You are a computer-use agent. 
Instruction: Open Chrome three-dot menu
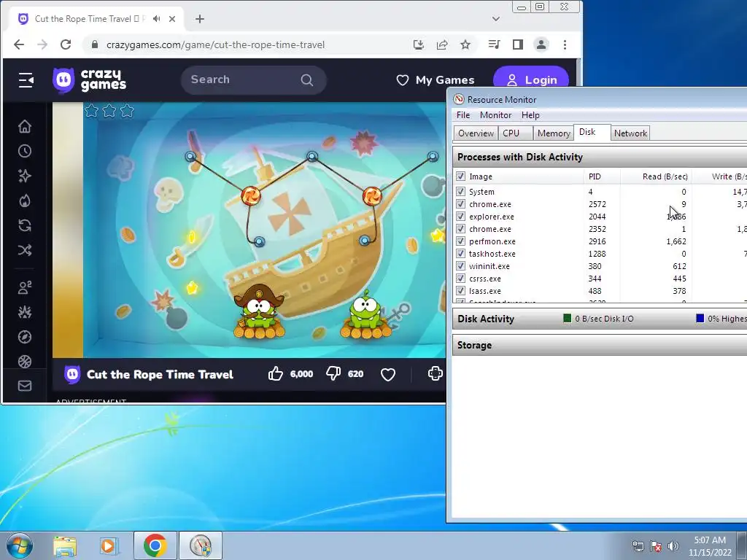(565, 44)
